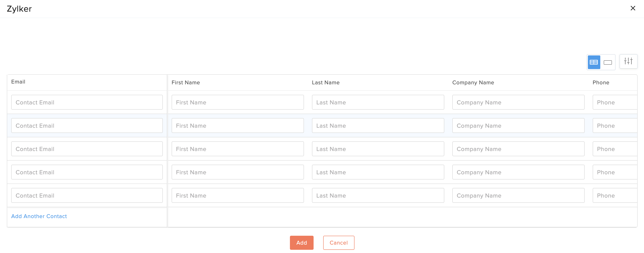Focus the third row First Name field
The width and height of the screenshot is (644, 253).
(x=238, y=149)
